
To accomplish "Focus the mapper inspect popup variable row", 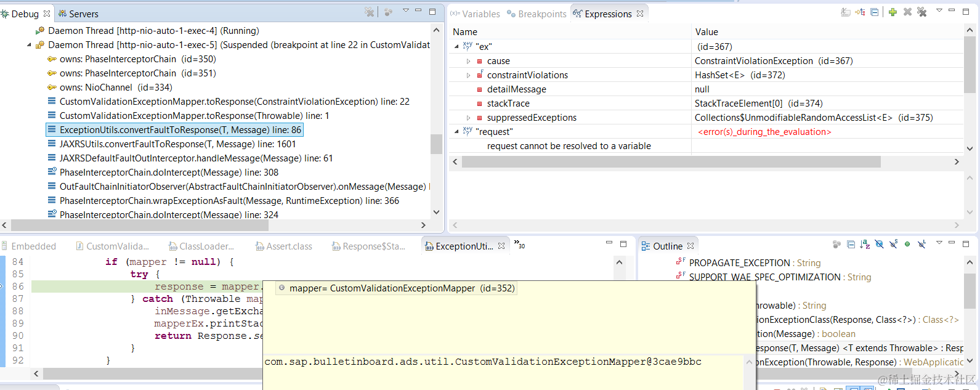I will pos(396,288).
